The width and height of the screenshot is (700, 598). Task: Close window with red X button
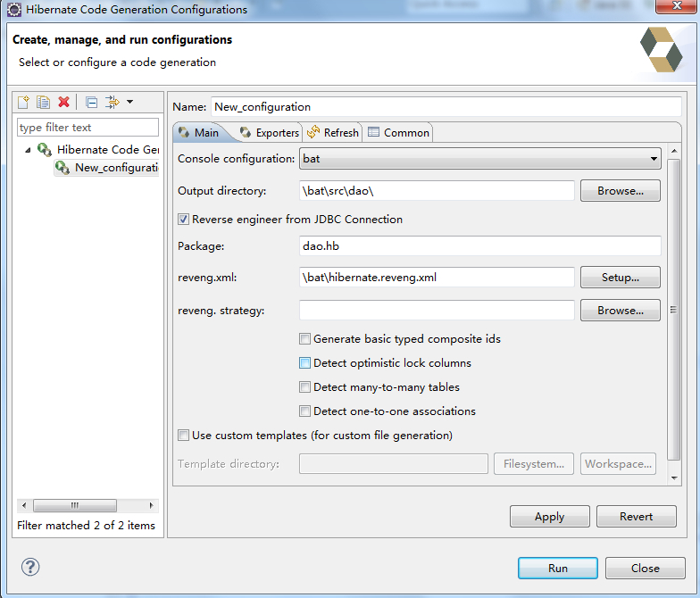[677, 6]
